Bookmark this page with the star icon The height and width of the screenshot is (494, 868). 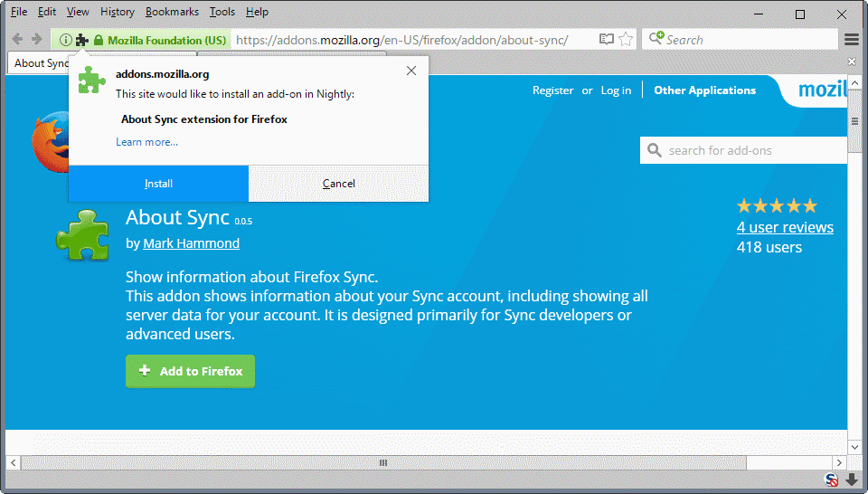626,39
